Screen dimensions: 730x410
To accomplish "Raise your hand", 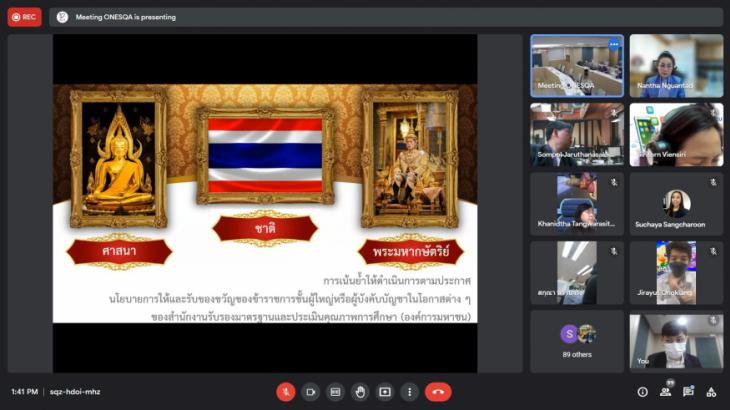I will (x=360, y=392).
